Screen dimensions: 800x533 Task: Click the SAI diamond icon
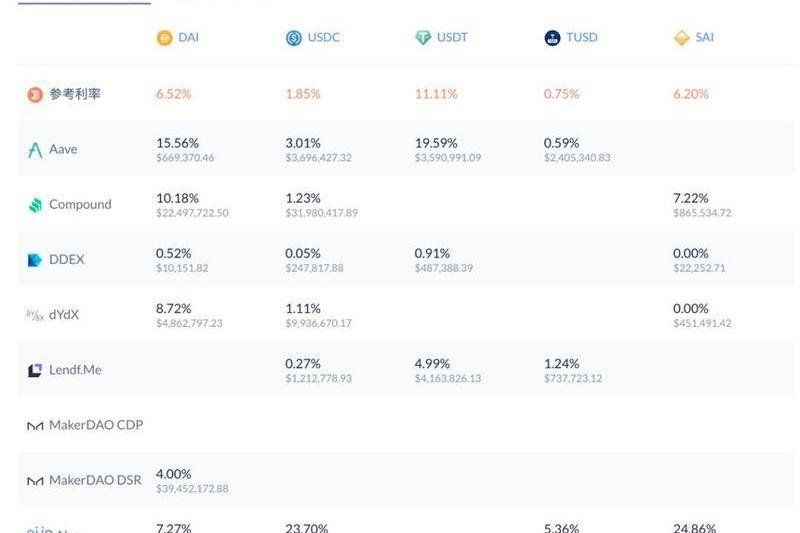pos(681,38)
